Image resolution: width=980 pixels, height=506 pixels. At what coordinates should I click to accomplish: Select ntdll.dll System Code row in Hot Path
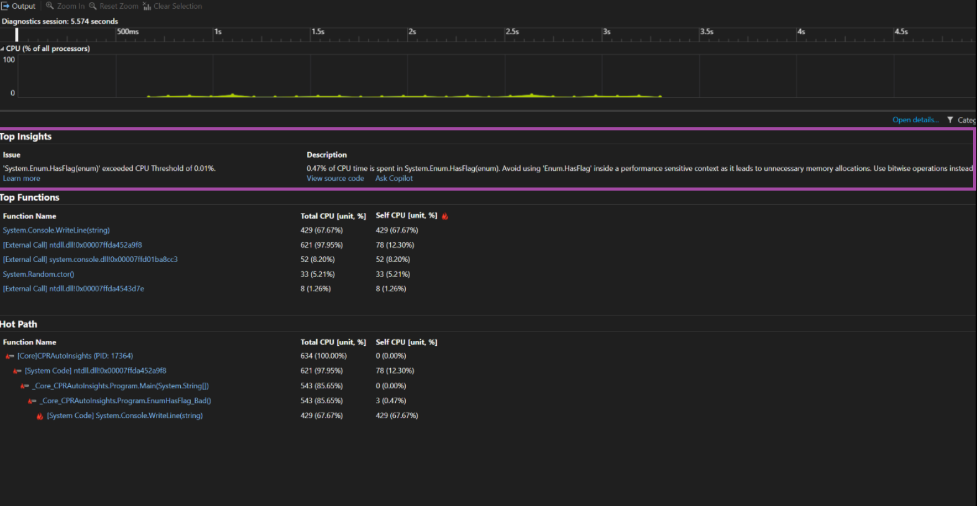tap(95, 371)
